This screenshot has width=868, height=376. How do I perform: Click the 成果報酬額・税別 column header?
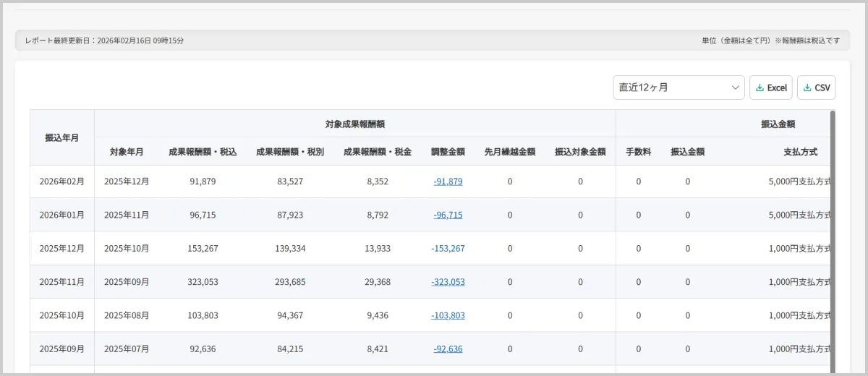(290, 152)
